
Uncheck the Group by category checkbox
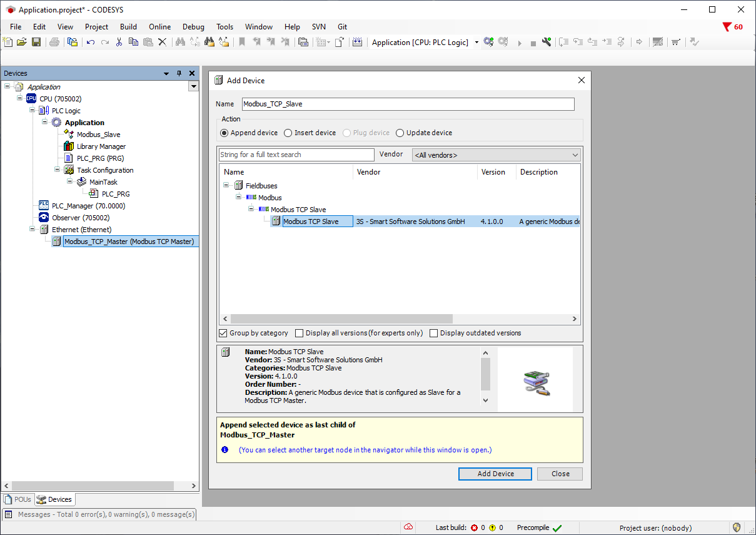click(x=223, y=333)
